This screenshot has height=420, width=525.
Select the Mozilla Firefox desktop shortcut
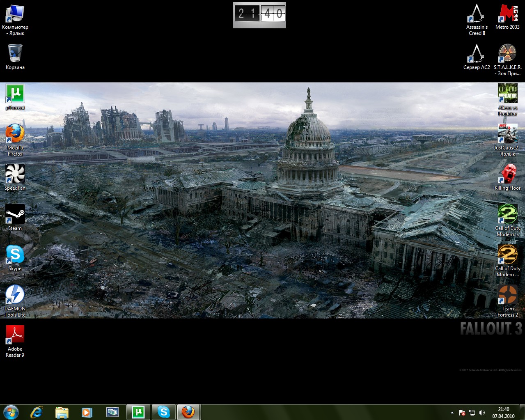click(x=15, y=140)
